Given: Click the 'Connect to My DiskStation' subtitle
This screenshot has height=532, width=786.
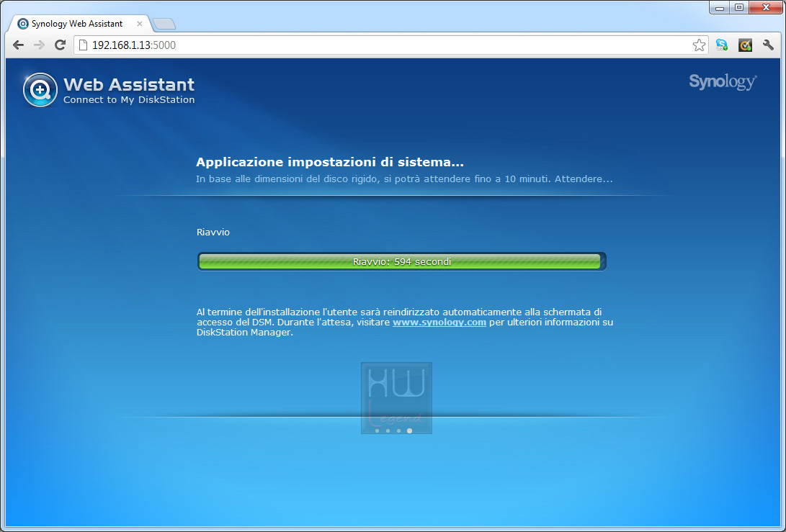Looking at the screenshot, I should [129, 99].
